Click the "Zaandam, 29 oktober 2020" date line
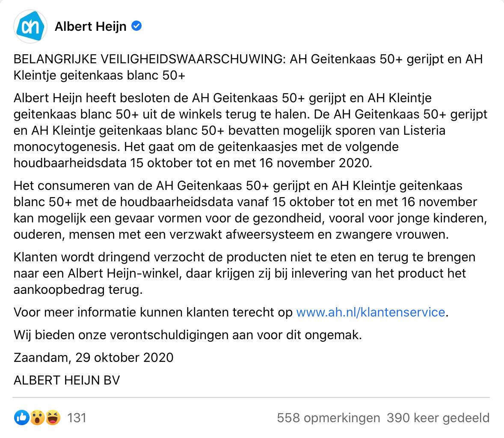This screenshot has height=438, width=504. 94,358
